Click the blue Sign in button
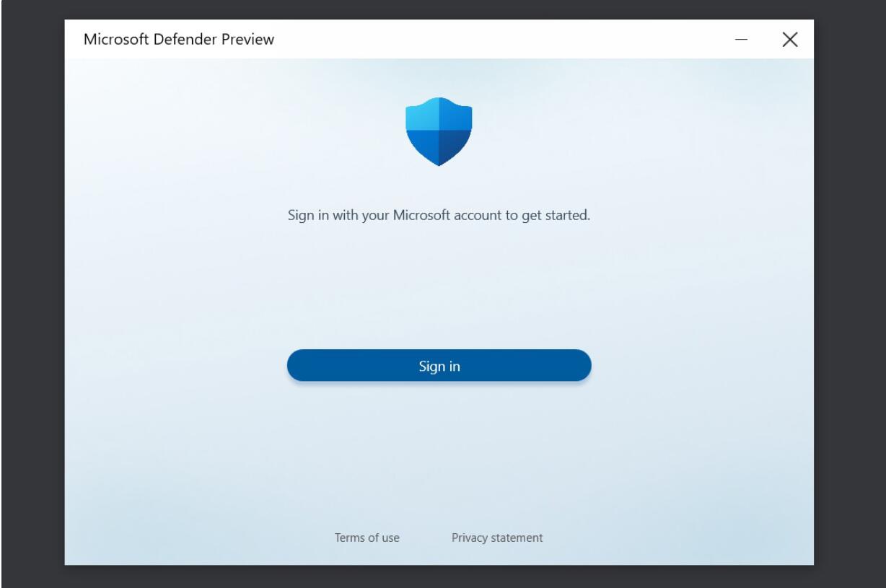Image resolution: width=886 pixels, height=588 pixels. pos(439,366)
